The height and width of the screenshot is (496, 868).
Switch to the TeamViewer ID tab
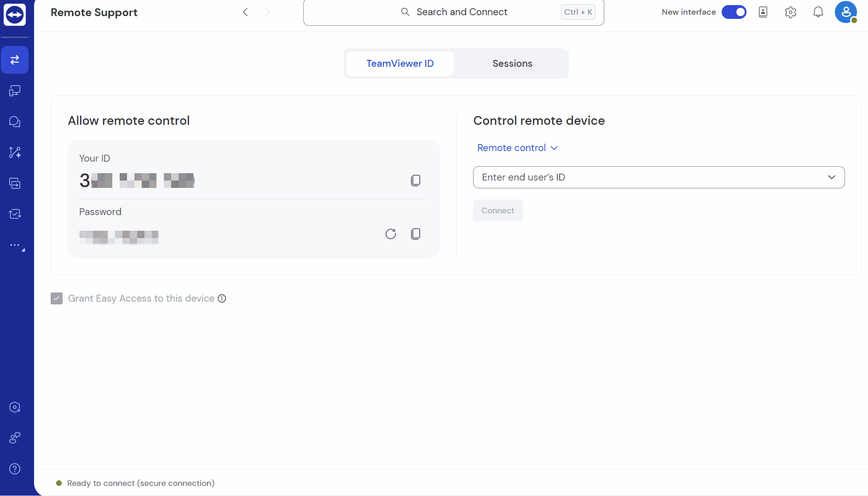400,64
